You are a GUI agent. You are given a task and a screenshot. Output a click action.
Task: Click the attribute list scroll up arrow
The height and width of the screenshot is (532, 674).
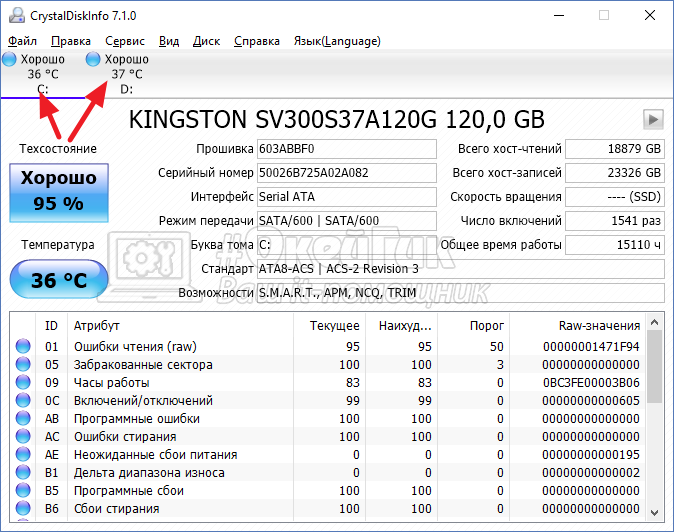point(655,322)
